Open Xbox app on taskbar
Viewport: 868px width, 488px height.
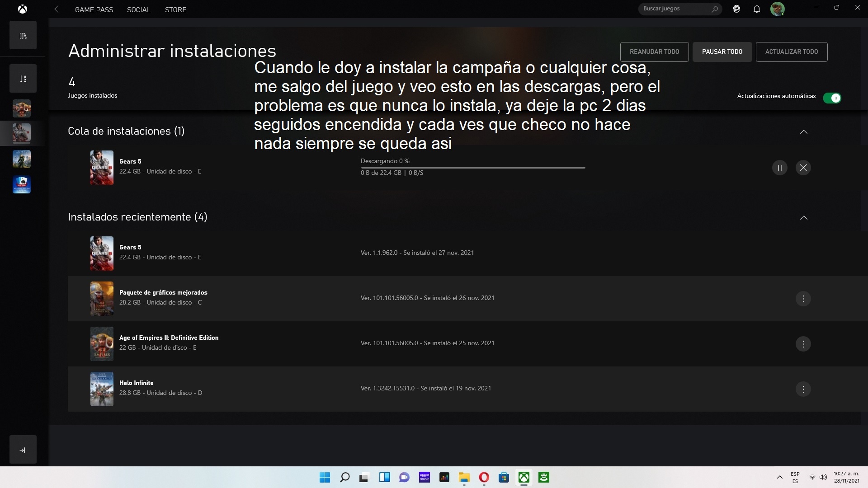coord(524,477)
